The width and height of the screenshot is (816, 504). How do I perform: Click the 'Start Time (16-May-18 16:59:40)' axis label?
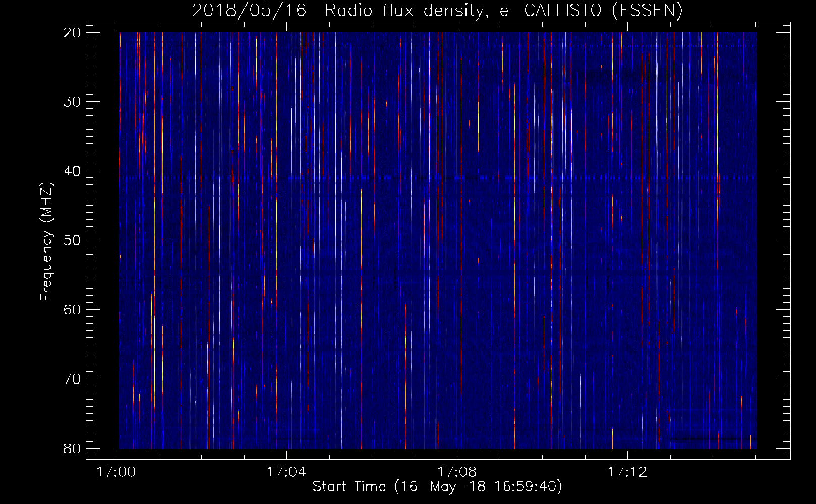[x=437, y=487]
